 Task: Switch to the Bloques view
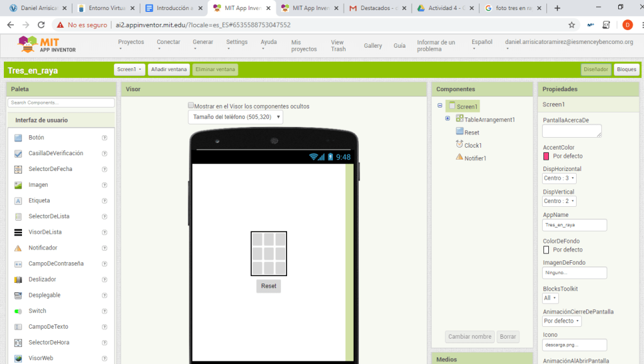(626, 70)
